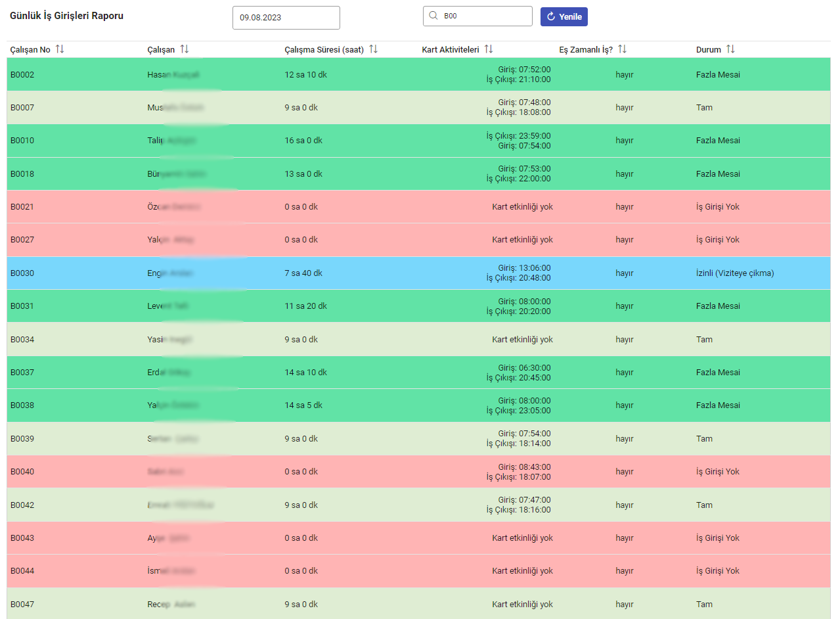Select row B0047 at bottom of table
Screen dimensions: 840x619
click(22, 605)
